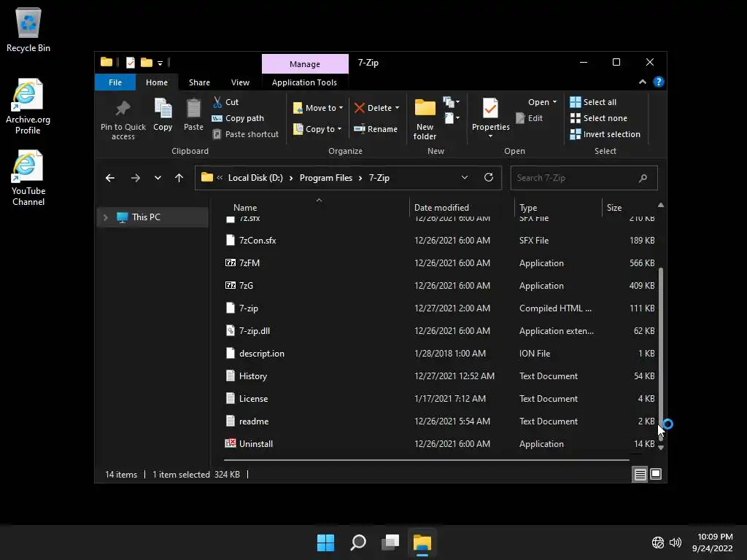Expand the This PC tree node
Viewport: 747px width, 560px height.
[x=106, y=217]
